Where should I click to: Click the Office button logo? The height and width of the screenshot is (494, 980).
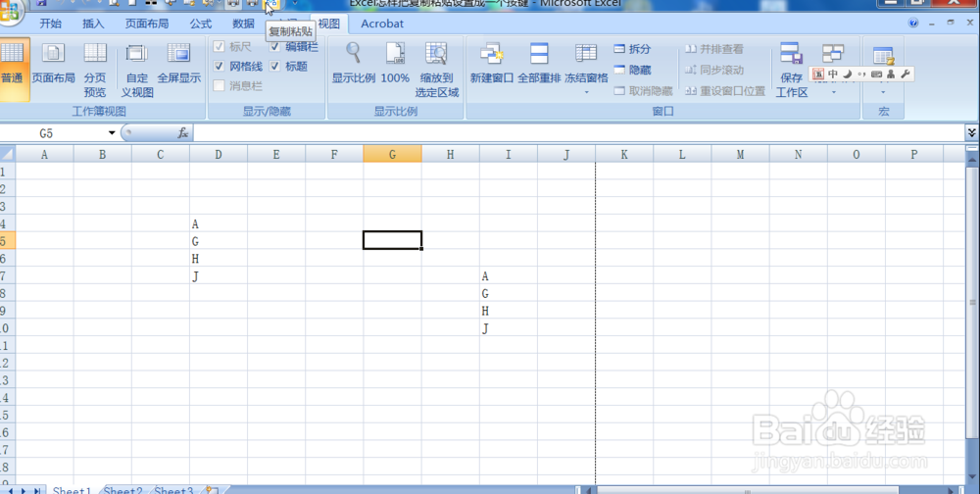(x=9, y=13)
